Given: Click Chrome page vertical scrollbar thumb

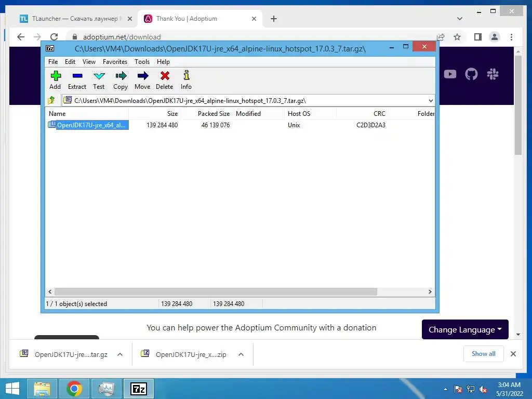Looking at the screenshot, I should [518, 105].
